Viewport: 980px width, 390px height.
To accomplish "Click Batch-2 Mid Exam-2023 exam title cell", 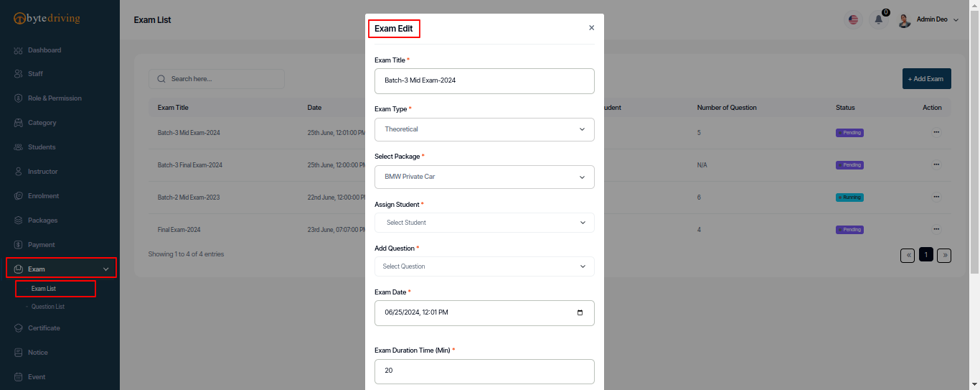I will 189,198.
